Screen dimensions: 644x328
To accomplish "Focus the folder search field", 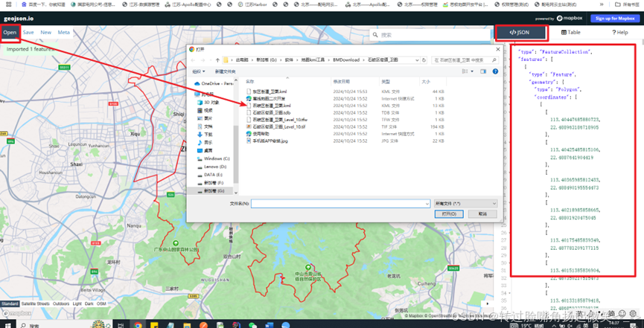I will coord(466,60).
